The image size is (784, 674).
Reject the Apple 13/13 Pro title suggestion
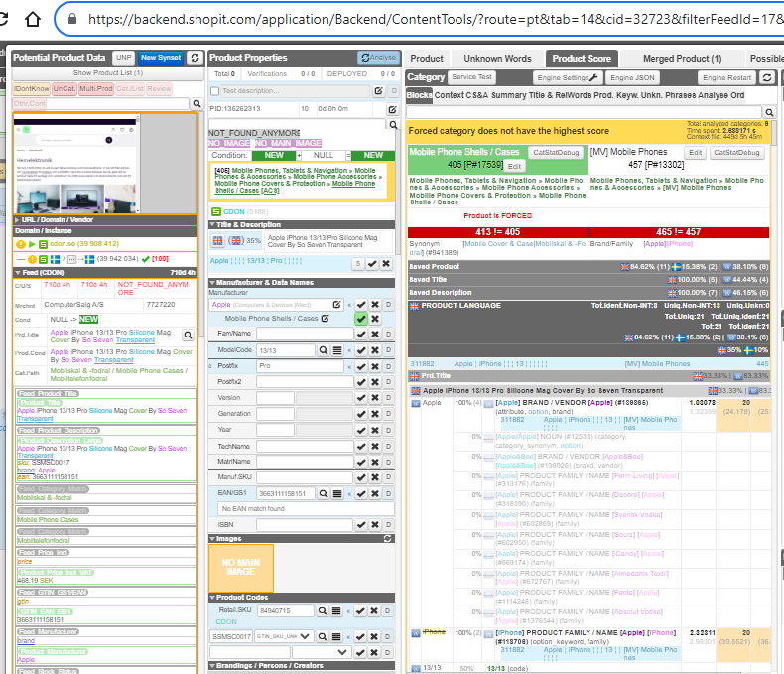coord(386,263)
